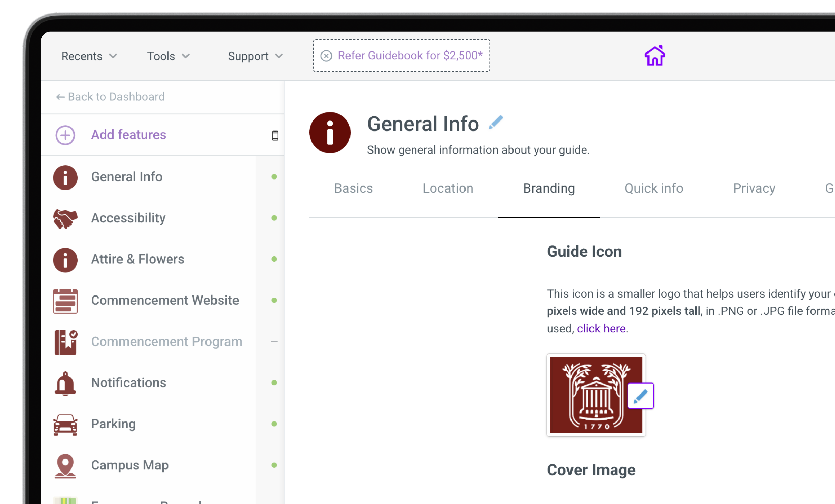Toggle the green status dot for Accessibility

274,218
